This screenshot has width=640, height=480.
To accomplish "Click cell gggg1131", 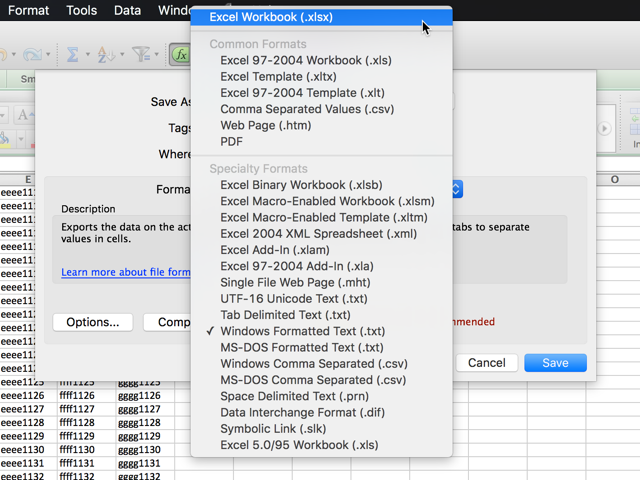I will (x=145, y=463).
